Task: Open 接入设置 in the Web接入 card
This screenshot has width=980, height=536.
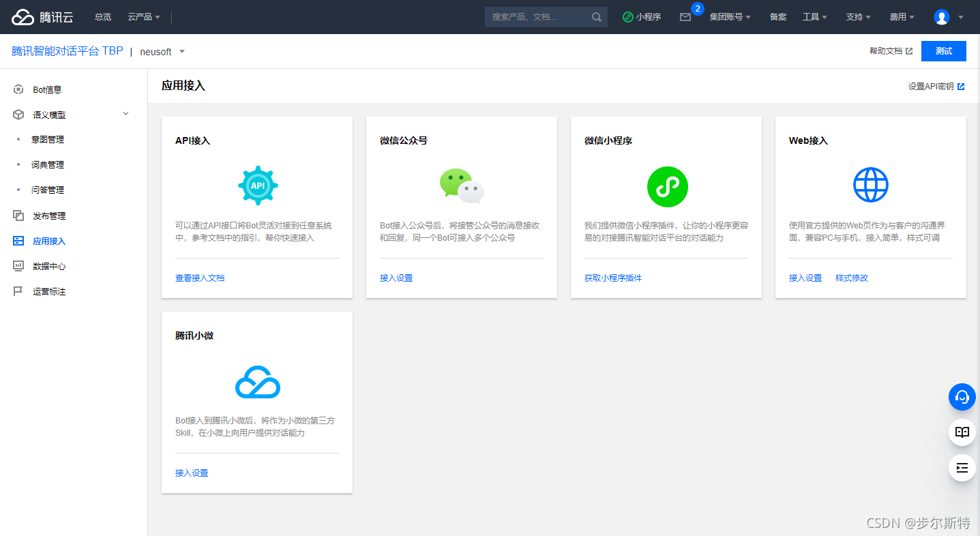Action: point(805,278)
